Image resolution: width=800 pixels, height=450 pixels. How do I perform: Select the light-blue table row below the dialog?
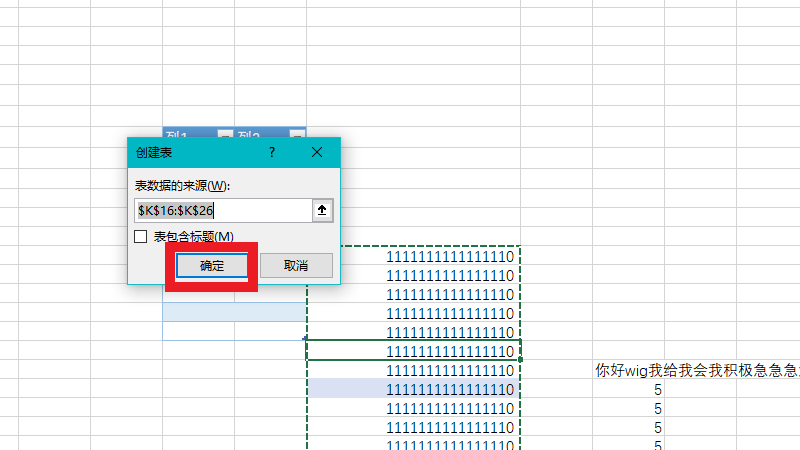pyautogui.click(x=234, y=312)
